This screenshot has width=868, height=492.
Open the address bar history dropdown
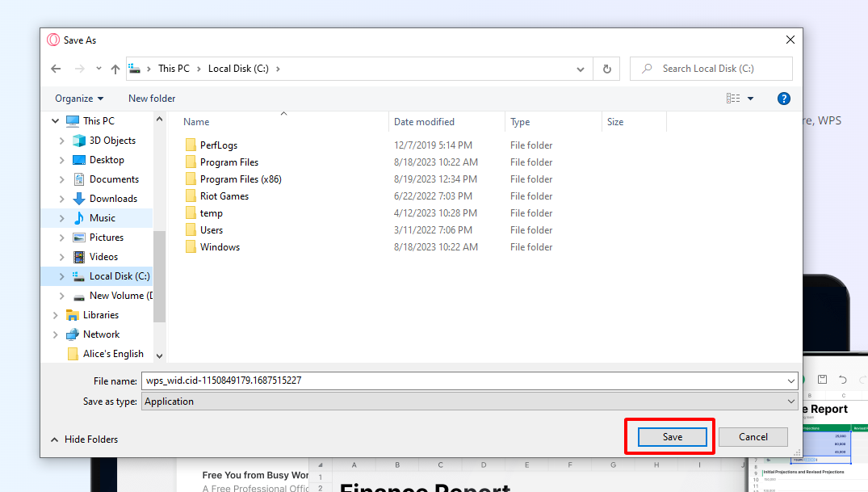coord(580,69)
